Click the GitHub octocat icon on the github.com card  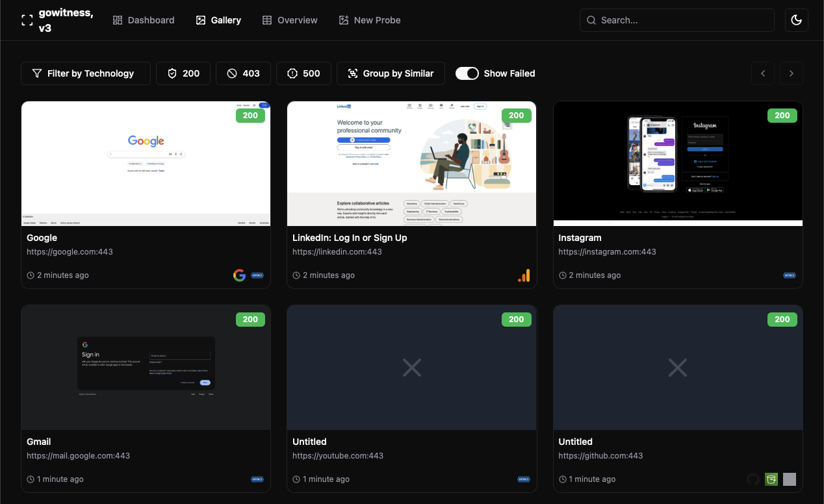(753, 479)
